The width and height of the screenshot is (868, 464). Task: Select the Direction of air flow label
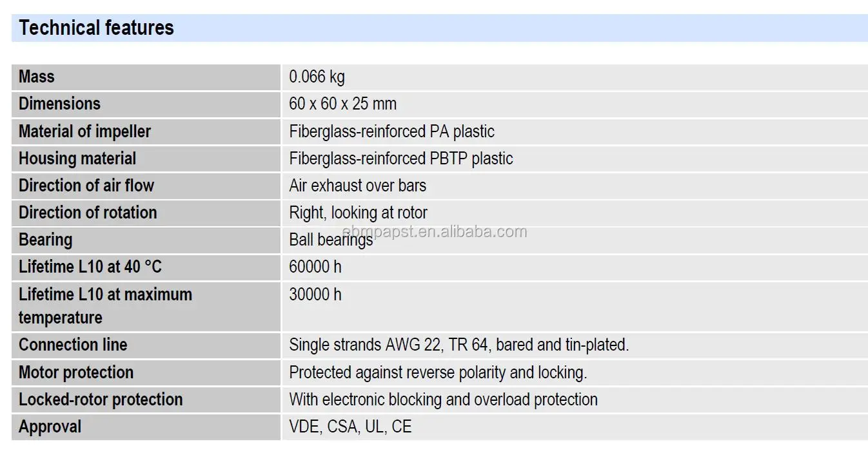(86, 186)
